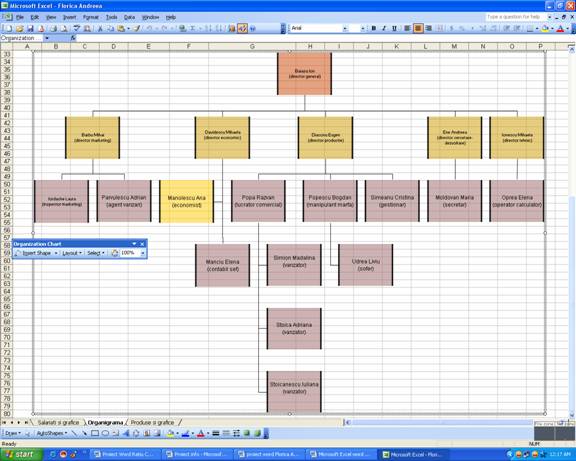Click the Insert WordArt icon
This screenshot has width=576, height=461.
pos(126,433)
